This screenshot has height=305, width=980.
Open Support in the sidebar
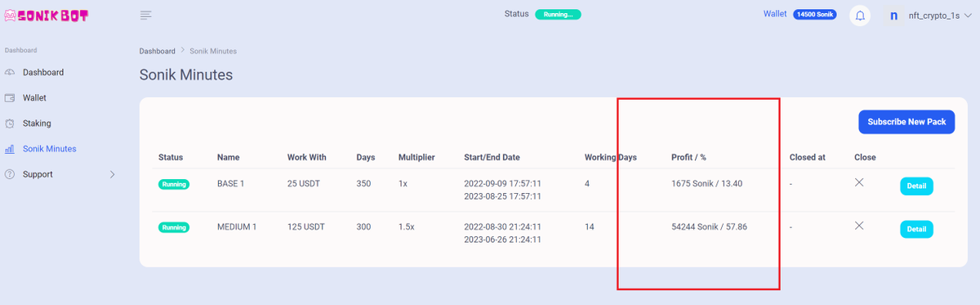point(38,174)
